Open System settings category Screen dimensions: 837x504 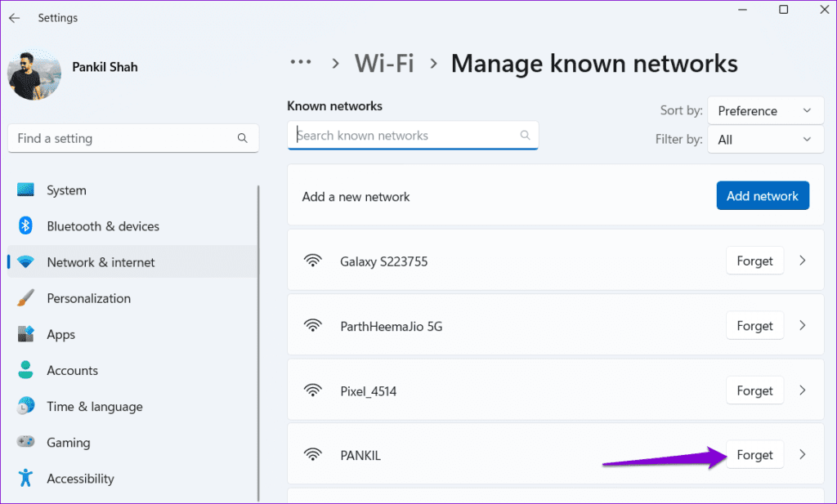pyautogui.click(x=66, y=190)
